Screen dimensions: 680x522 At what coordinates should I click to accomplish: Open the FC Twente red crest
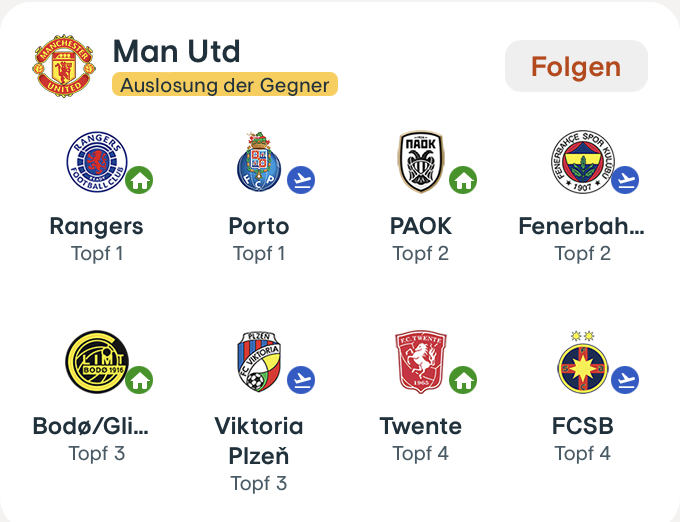[420, 362]
